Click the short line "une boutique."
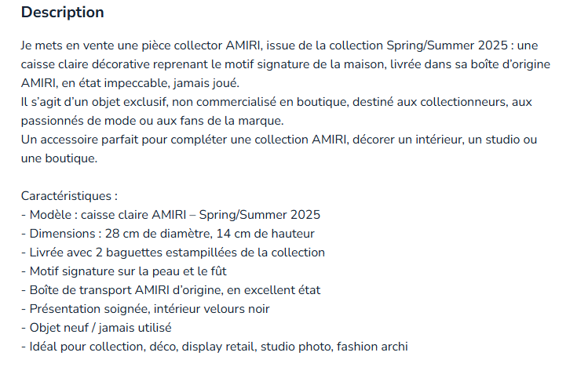Screen dimensions: 588x367 [60, 158]
